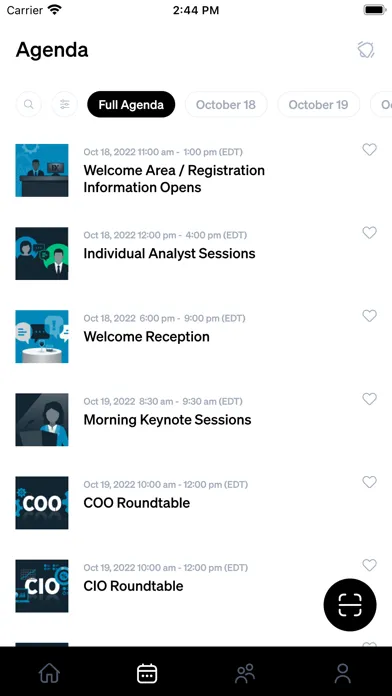Tap the COO Roundtable thumbnail image
The image size is (392, 696).
tap(42, 503)
